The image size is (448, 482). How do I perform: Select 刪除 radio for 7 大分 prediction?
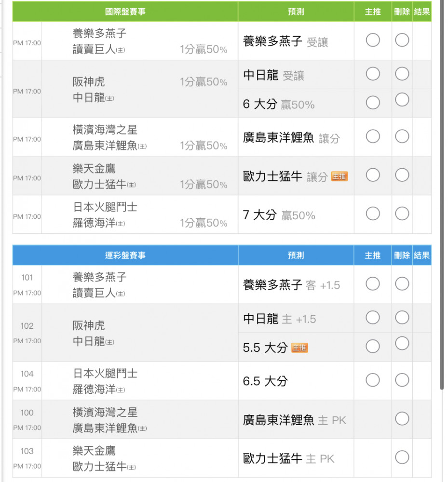tap(402, 213)
